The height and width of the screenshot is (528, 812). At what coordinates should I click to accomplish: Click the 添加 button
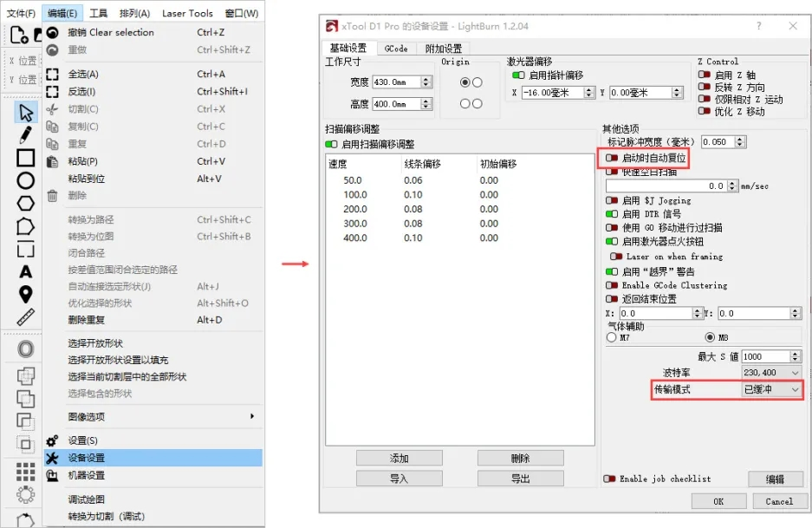tap(400, 458)
